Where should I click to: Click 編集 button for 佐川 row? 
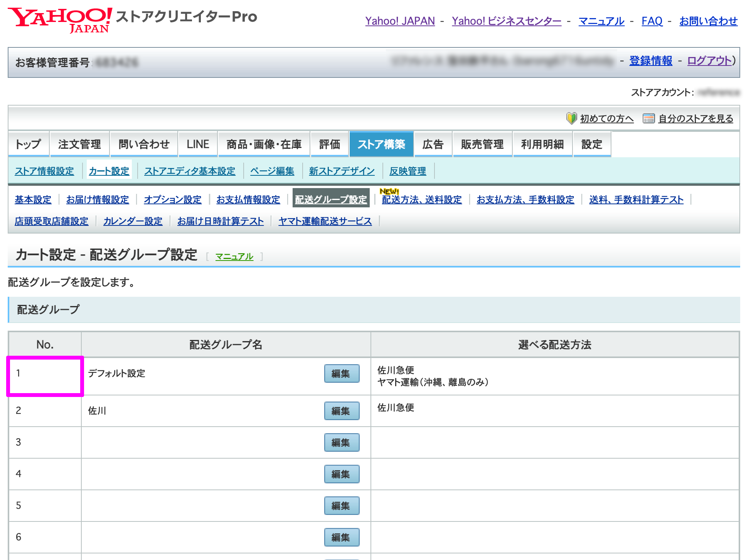[x=342, y=411]
